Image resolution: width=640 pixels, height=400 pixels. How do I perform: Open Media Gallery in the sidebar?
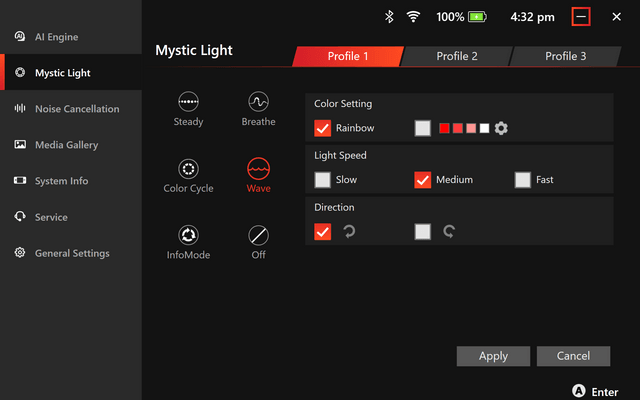point(71,144)
